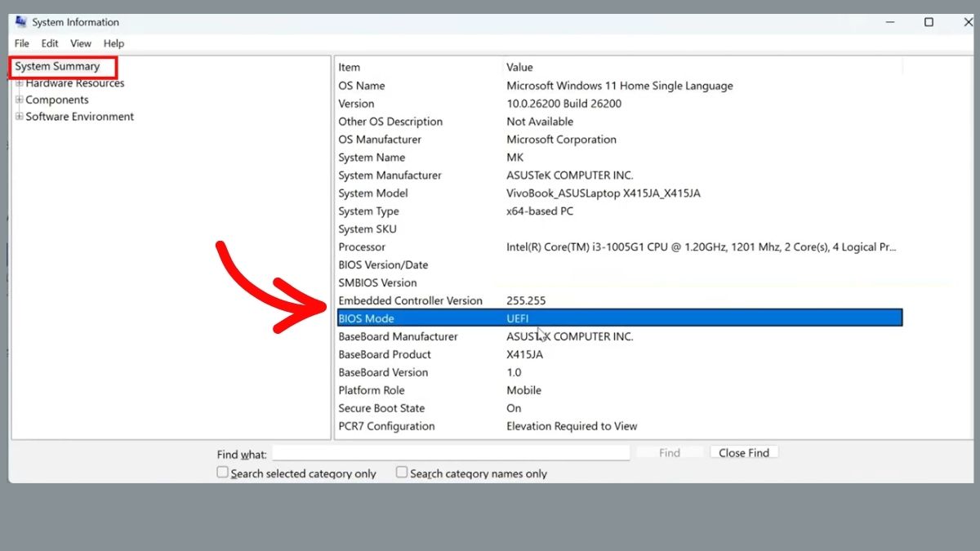Select the System Name row
The height and width of the screenshot is (551, 980).
620,158
